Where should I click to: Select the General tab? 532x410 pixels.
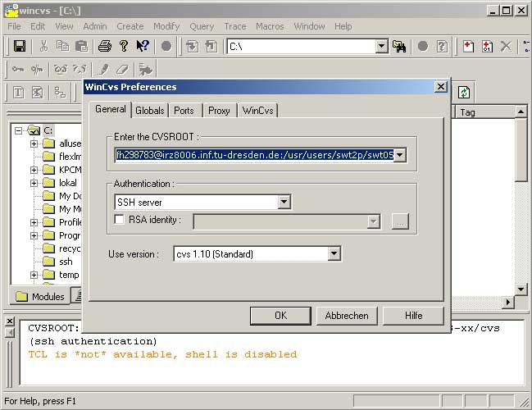(111, 109)
